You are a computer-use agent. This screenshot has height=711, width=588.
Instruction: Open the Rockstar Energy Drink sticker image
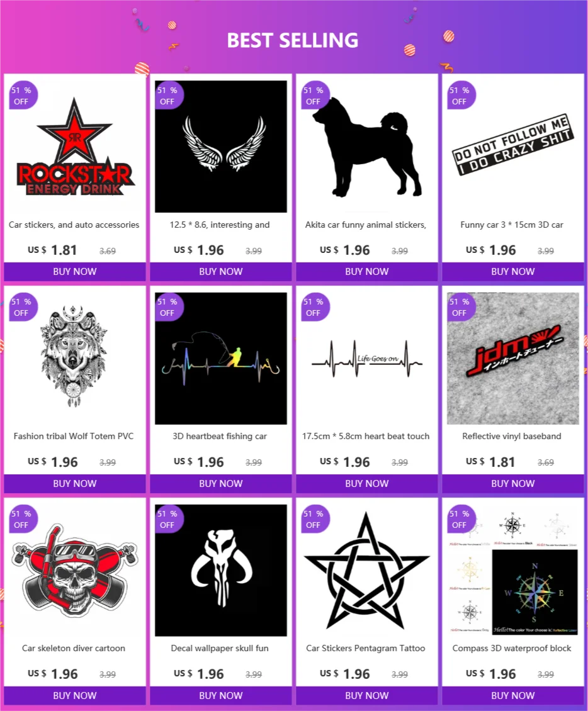tap(75, 147)
